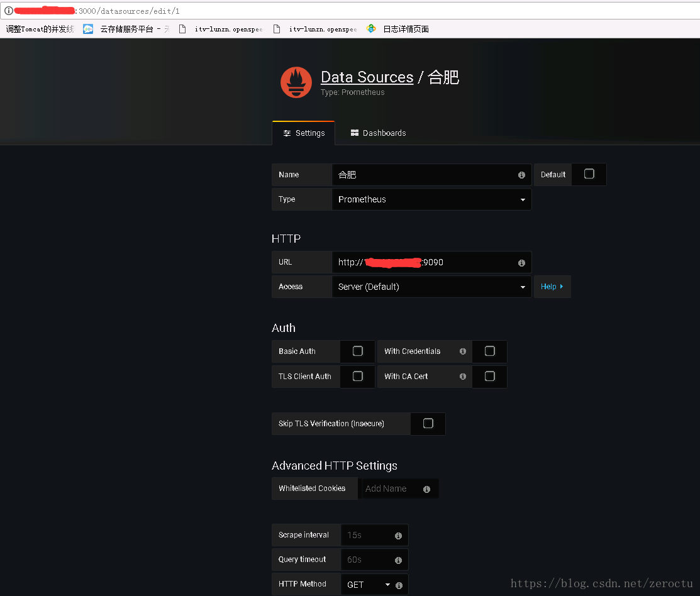Toggle Skip TLS Verification (Insecure) checkbox

pyautogui.click(x=428, y=423)
